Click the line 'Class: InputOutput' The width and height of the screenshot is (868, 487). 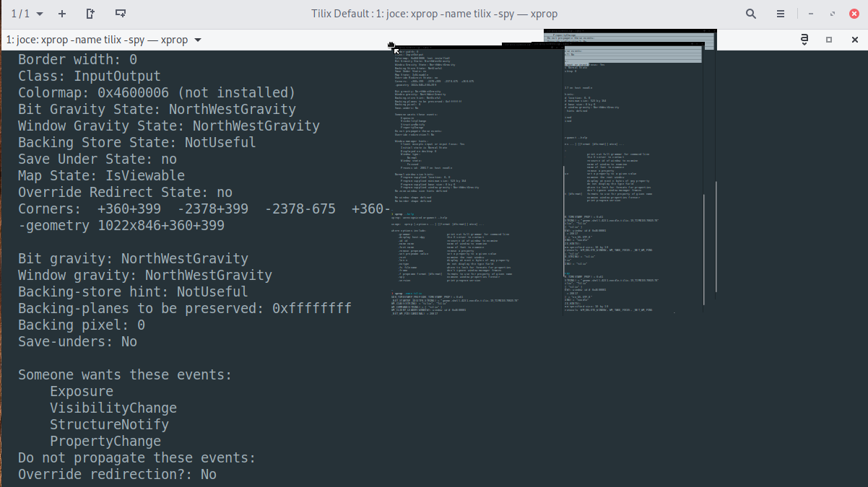click(x=90, y=76)
